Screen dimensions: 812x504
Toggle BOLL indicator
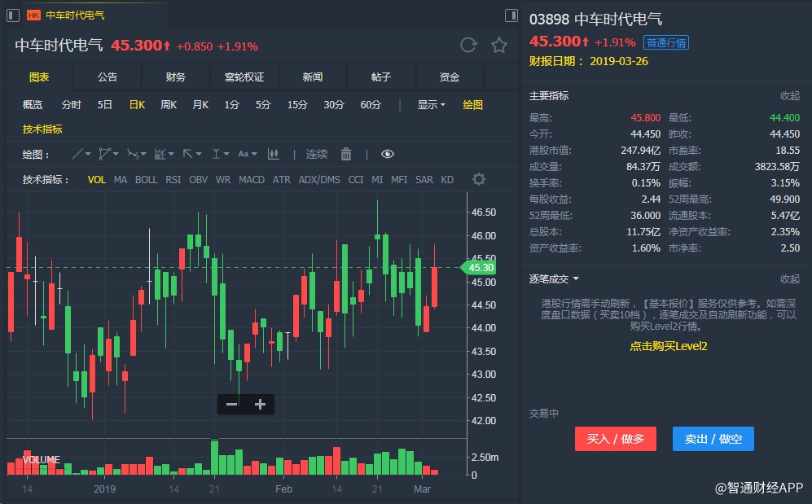coord(146,180)
